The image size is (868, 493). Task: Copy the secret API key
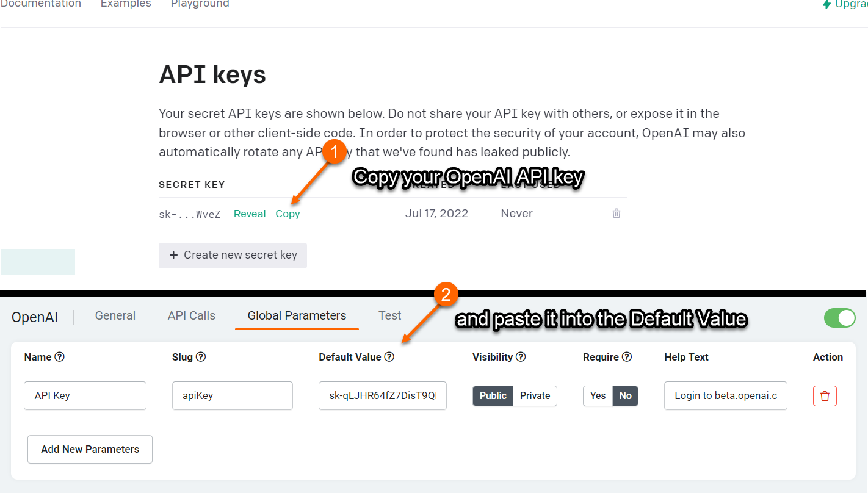pyautogui.click(x=288, y=214)
